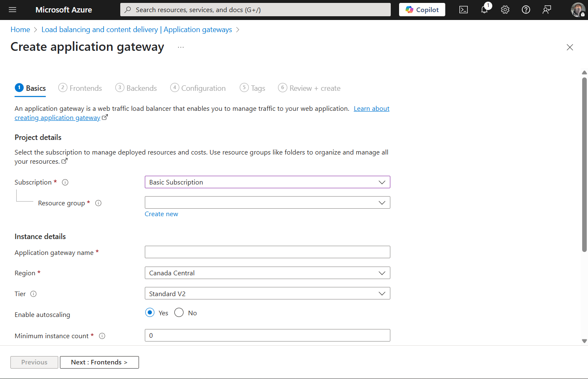Click the search resources box
The image size is (588, 379).
point(256,10)
